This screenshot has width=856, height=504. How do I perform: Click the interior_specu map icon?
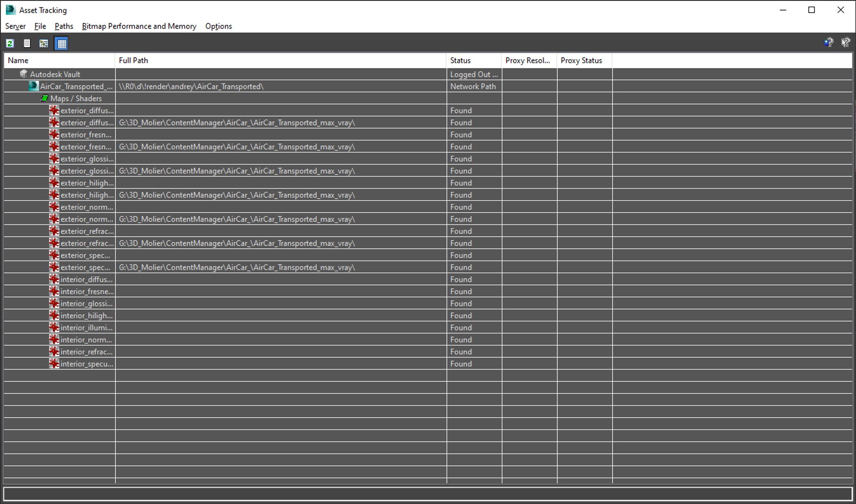tap(54, 364)
